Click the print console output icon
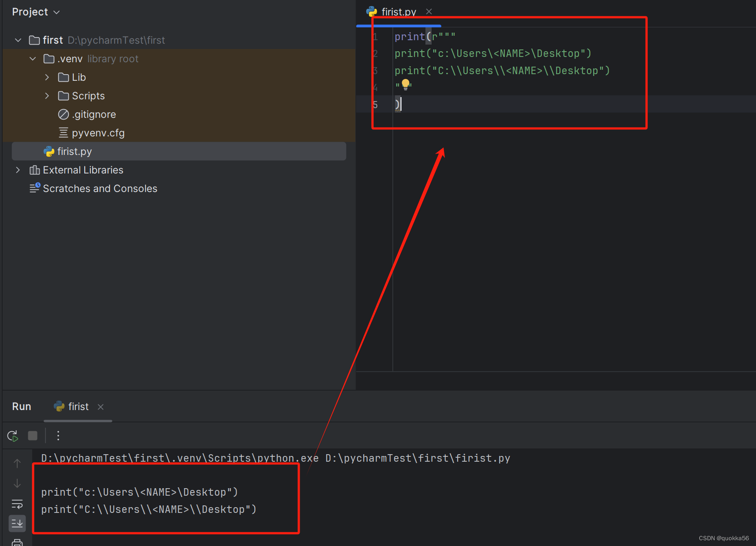The width and height of the screenshot is (756, 546). (17, 542)
